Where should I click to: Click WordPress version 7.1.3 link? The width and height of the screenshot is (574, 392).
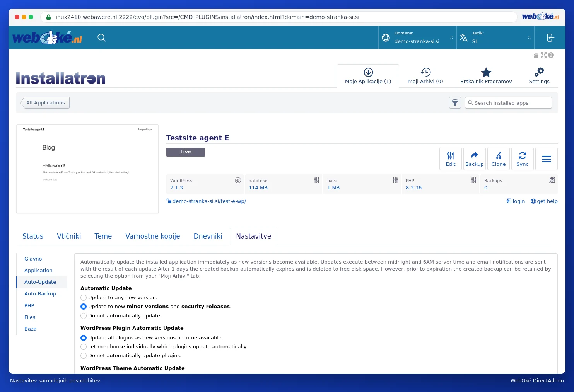pyautogui.click(x=176, y=187)
